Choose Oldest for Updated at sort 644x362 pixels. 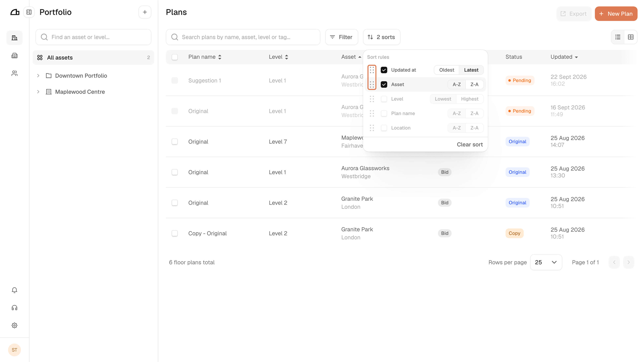click(447, 70)
